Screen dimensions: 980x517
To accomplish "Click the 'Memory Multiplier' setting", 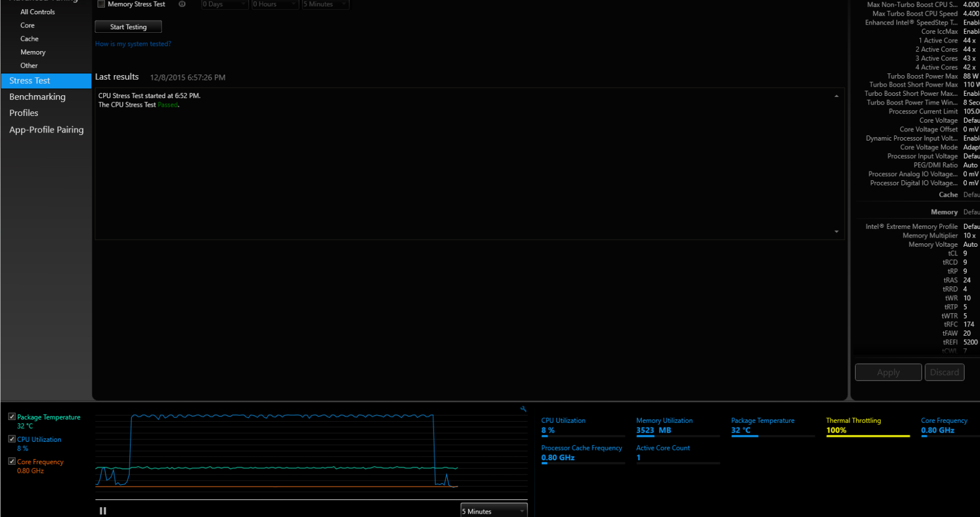I will click(x=940, y=236).
